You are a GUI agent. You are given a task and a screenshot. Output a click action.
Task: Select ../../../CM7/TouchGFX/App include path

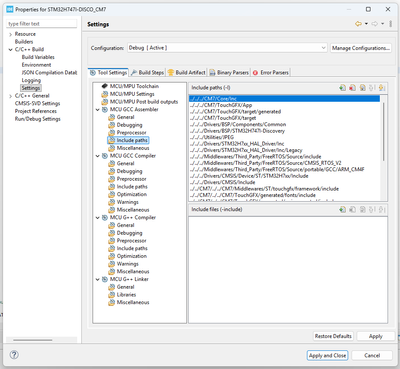pos(221,105)
